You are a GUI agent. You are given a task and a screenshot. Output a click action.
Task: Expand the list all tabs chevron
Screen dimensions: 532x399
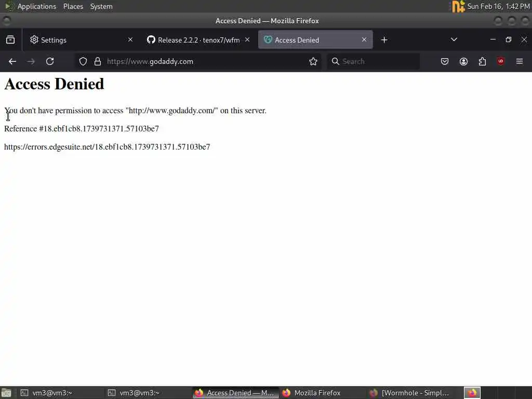point(454,39)
